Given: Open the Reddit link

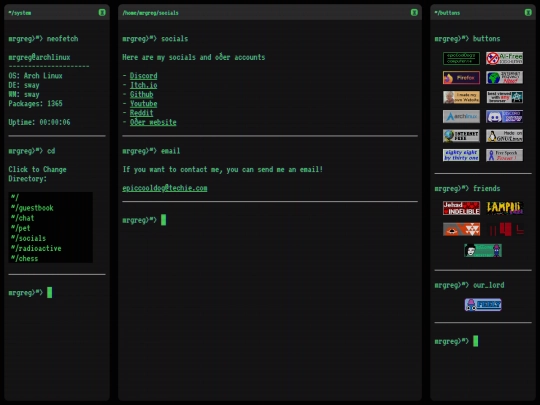Looking at the screenshot, I should coord(142,113).
